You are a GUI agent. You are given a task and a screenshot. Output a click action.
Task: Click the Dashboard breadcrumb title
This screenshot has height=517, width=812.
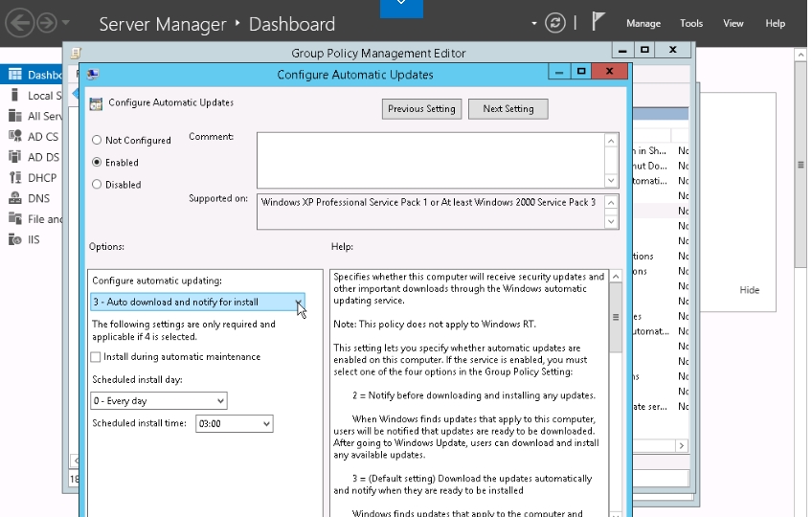coord(292,24)
